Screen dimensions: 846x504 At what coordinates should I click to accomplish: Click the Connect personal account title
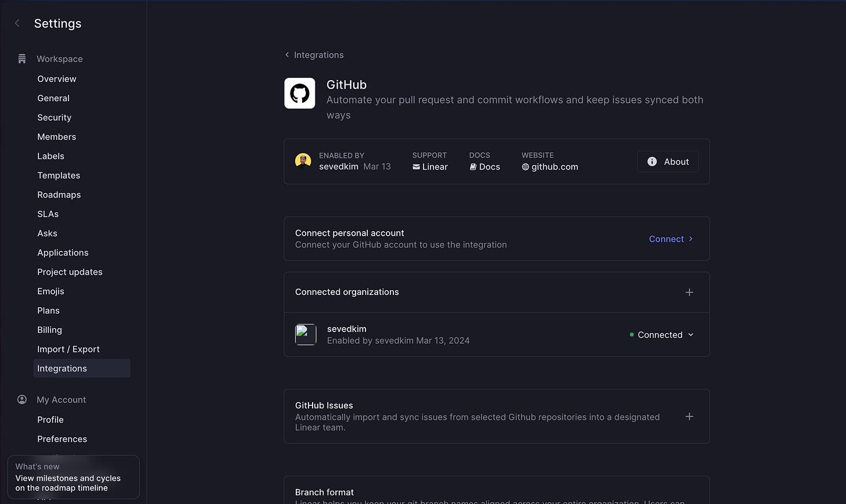click(x=349, y=233)
